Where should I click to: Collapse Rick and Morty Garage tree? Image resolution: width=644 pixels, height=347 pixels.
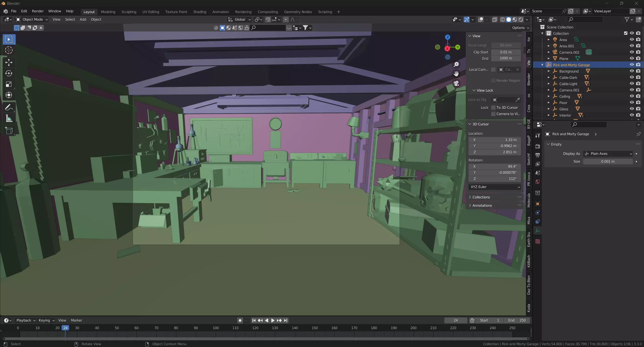pos(542,65)
